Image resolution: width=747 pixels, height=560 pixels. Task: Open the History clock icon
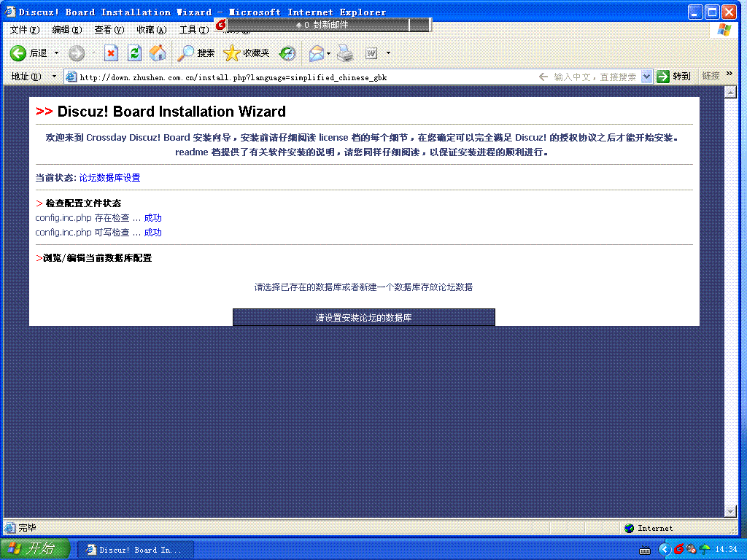pos(287,52)
